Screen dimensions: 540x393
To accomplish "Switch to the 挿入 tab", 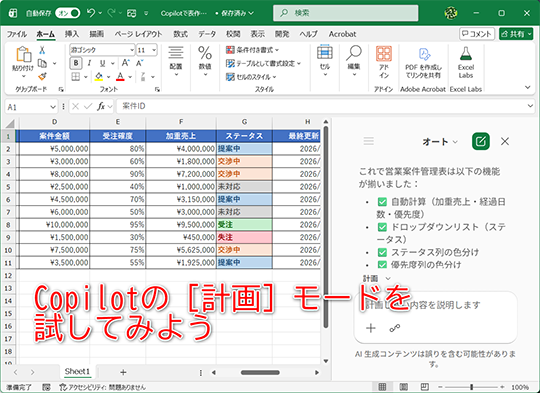I will (72, 34).
